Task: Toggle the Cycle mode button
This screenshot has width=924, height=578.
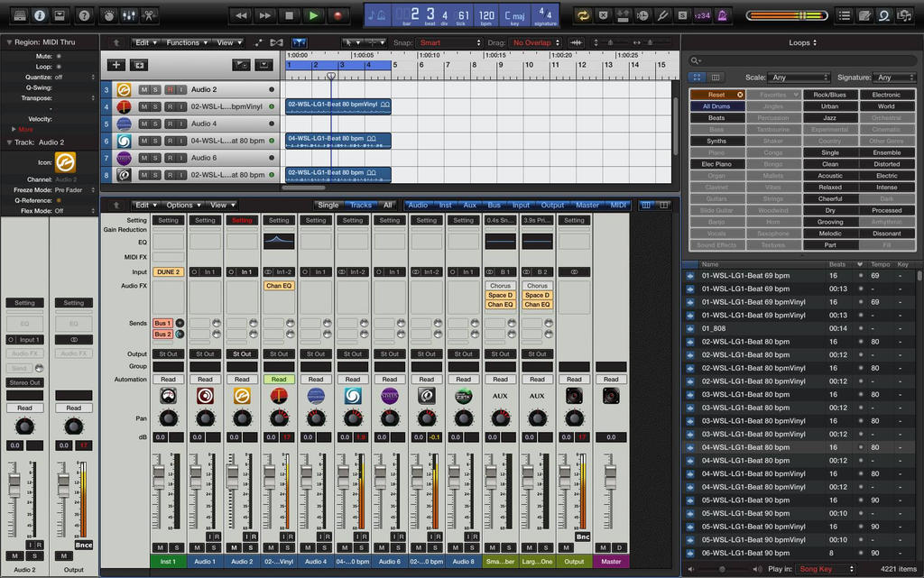Action: (x=583, y=16)
